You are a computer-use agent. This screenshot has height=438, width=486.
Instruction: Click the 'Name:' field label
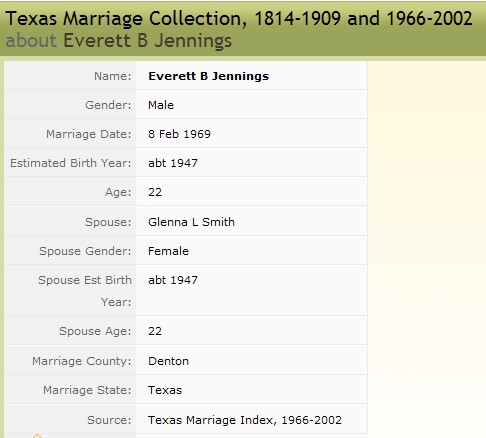113,76
